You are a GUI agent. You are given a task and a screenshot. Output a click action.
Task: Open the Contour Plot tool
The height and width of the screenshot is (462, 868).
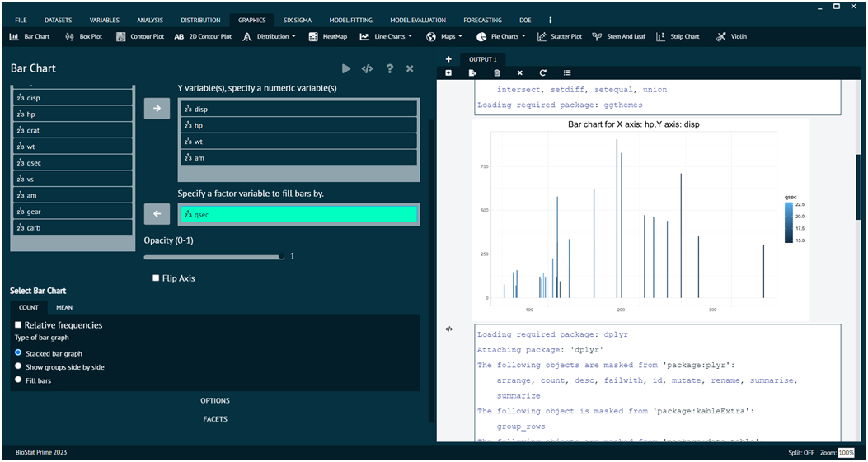pos(140,36)
